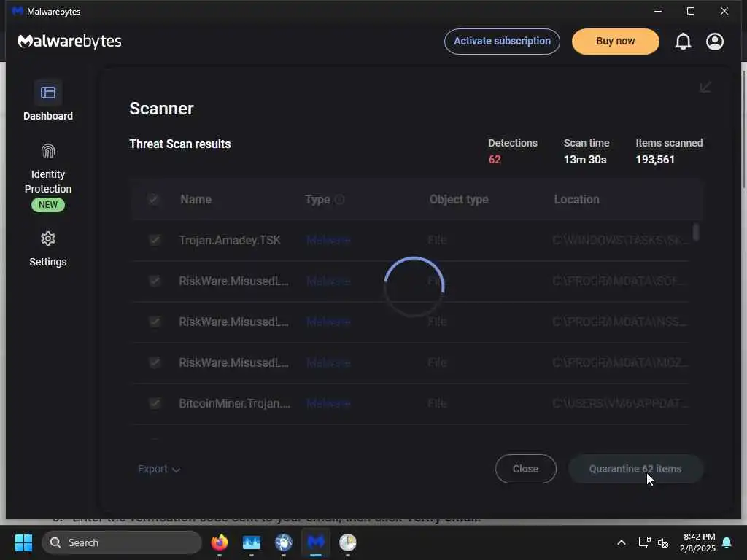Screen dimensions: 747x560
Task: Open clock app icon in taskbar
Action: pyautogui.click(x=348, y=542)
